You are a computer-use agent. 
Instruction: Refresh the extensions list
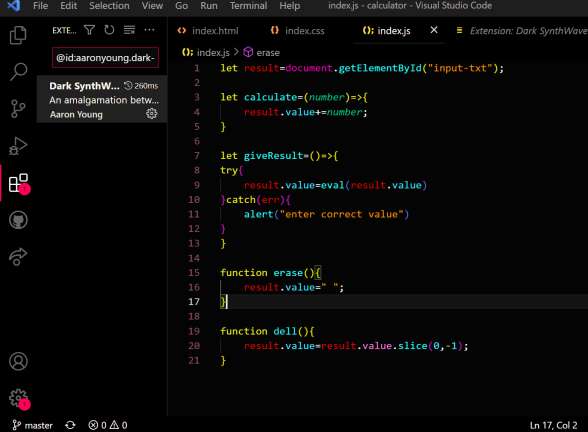(x=109, y=30)
